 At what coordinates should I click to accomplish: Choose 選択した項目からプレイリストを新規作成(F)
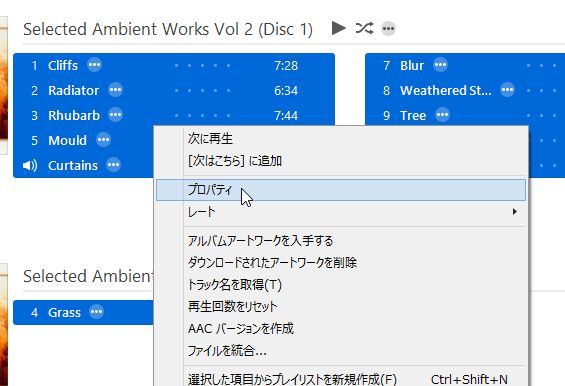coord(341,379)
